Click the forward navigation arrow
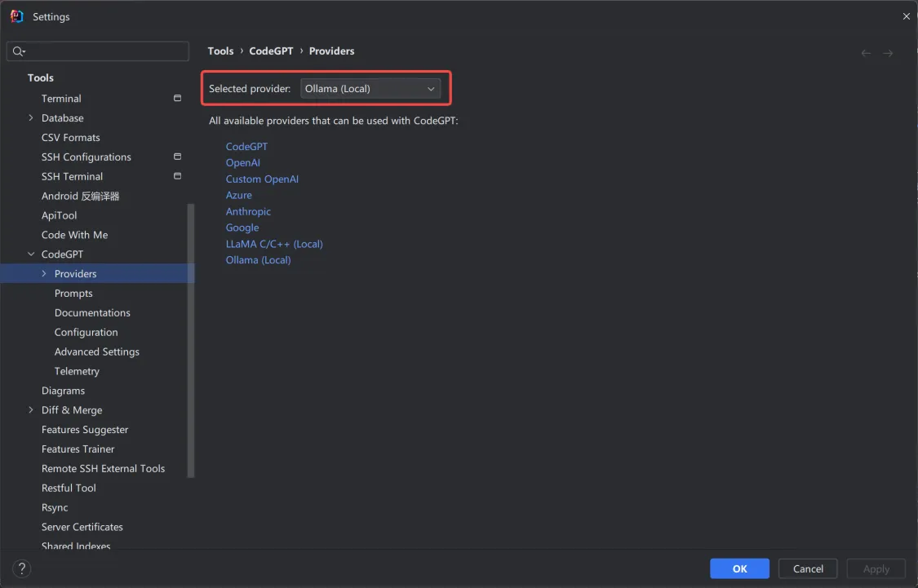The height and width of the screenshot is (588, 918). 888,53
